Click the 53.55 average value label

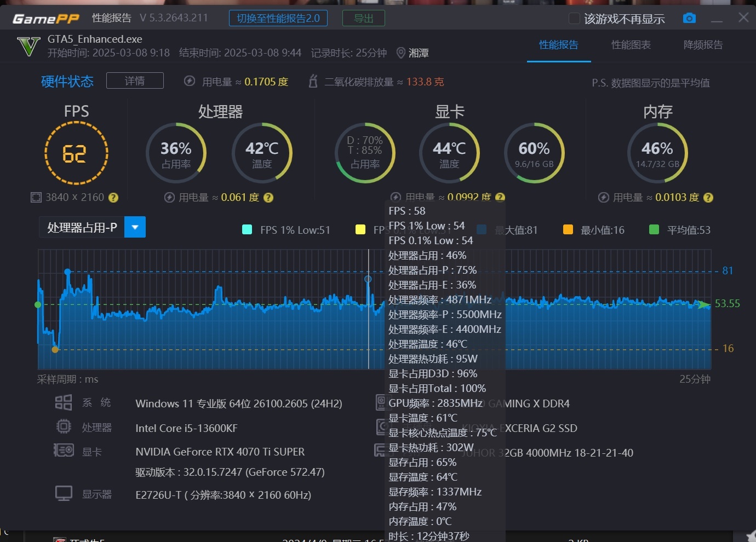click(x=728, y=303)
